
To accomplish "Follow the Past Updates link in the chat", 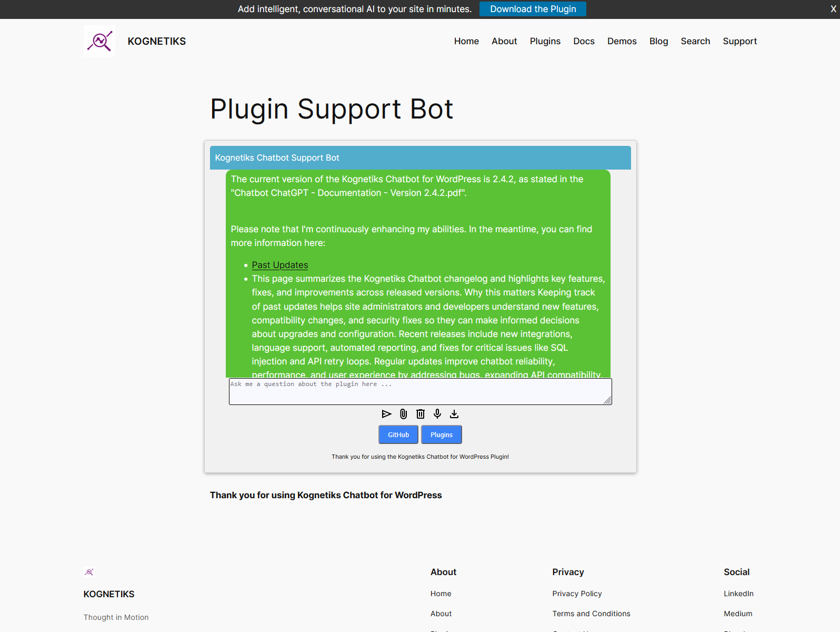I will [x=280, y=265].
